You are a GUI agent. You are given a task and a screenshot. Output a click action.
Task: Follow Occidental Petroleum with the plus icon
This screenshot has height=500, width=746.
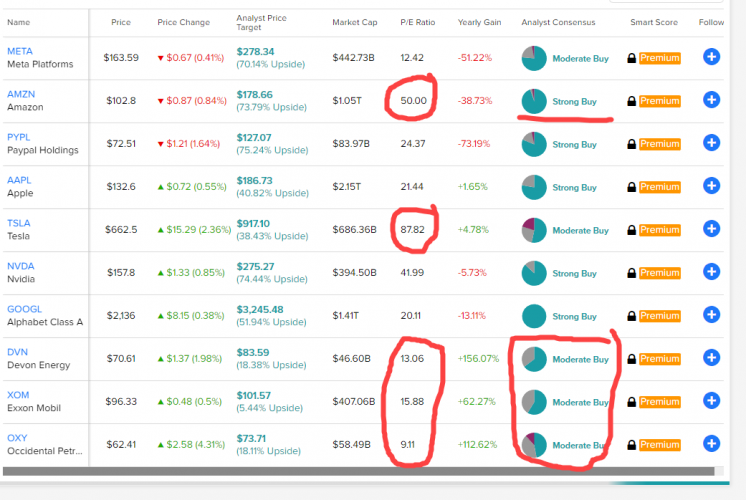click(711, 444)
